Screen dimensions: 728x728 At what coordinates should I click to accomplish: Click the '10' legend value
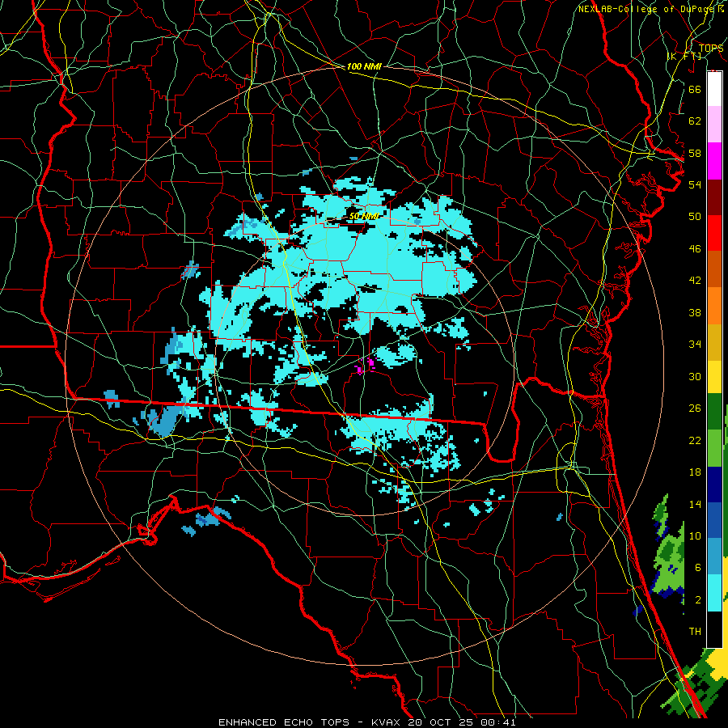tap(695, 535)
